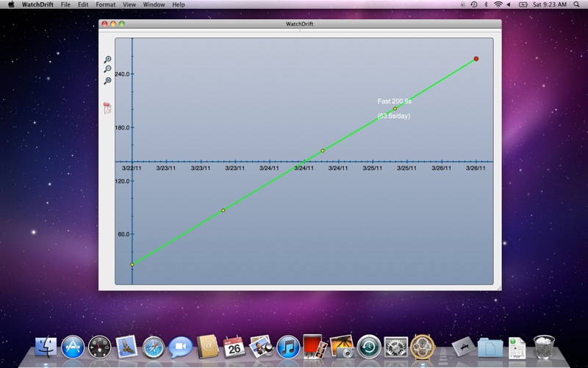Screen dimensions: 588x368
Task: Open iPhoto from the dock
Action: pos(261,346)
